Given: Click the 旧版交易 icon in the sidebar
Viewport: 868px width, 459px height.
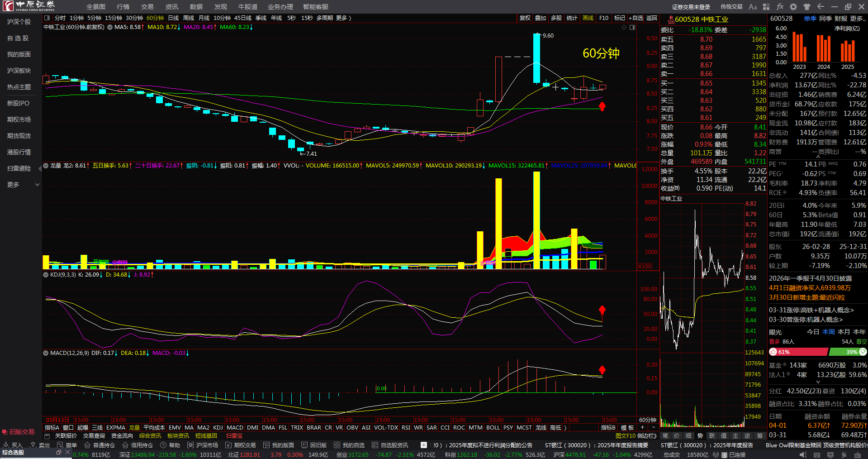Looking at the screenshot, I should coord(19,432).
